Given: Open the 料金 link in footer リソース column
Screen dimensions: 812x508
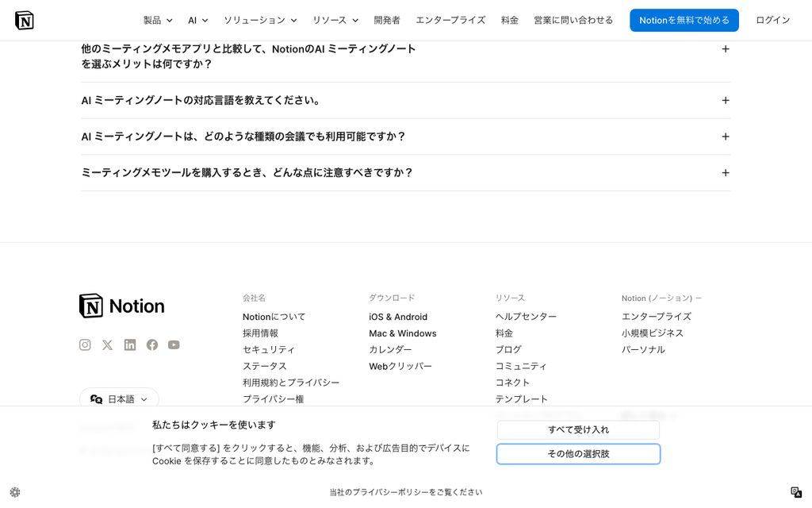Looking at the screenshot, I should click(504, 333).
